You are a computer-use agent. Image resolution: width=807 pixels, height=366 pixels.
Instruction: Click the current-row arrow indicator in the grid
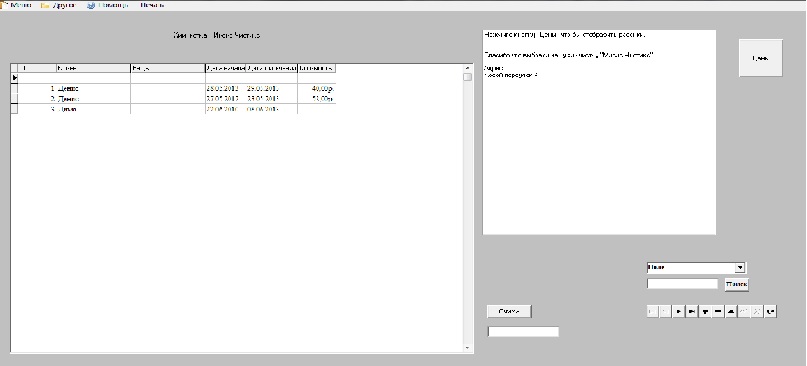tap(14, 78)
